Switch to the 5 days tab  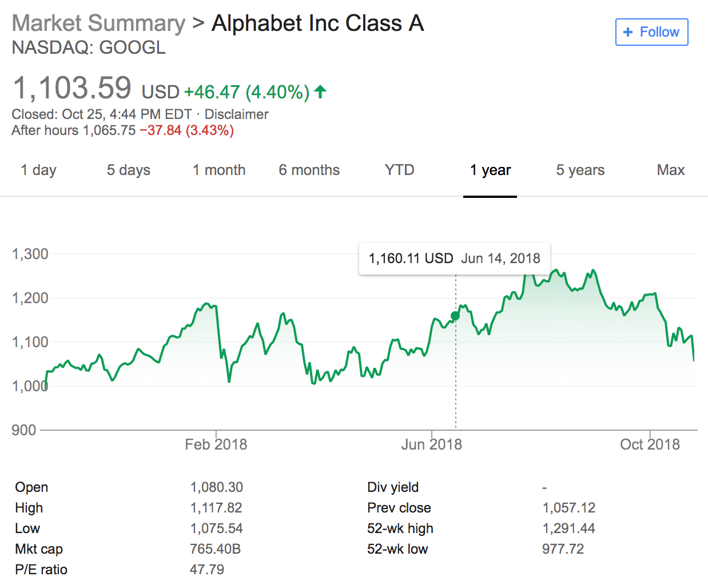(x=129, y=170)
